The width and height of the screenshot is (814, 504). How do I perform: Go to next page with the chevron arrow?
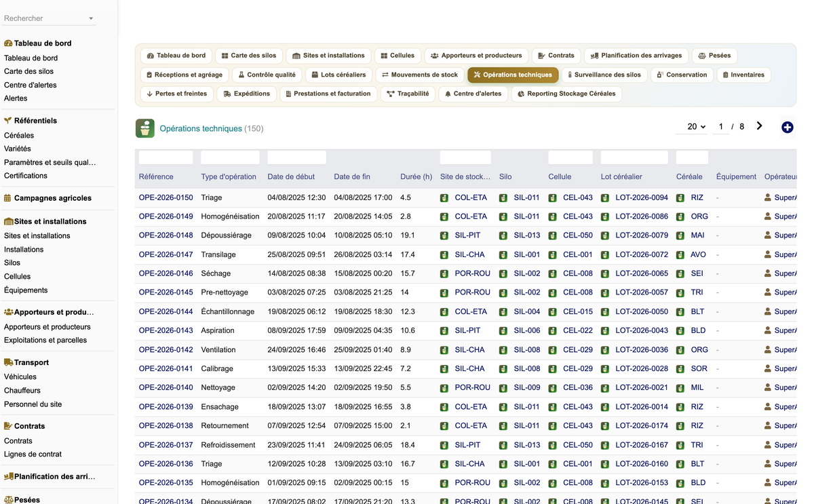click(759, 126)
